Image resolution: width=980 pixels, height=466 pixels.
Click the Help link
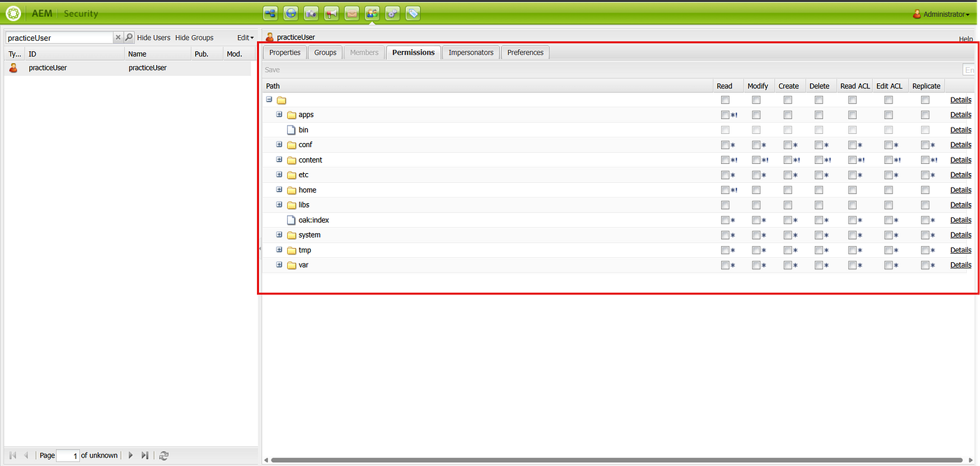click(966, 39)
